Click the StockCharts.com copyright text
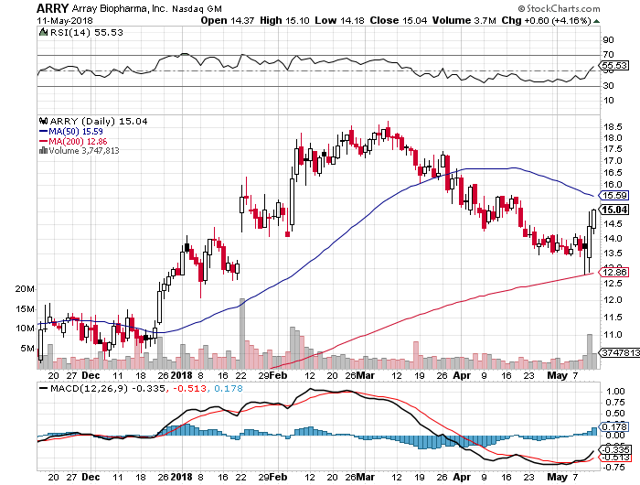 click(559, 8)
